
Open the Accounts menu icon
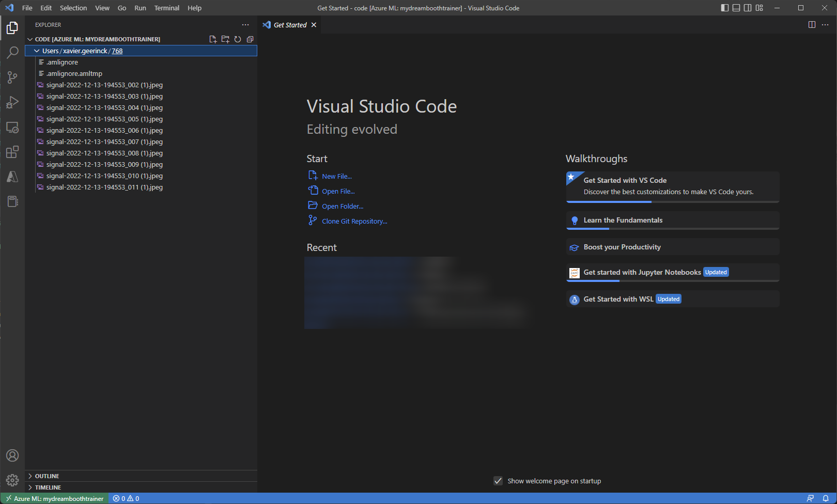(x=12, y=455)
